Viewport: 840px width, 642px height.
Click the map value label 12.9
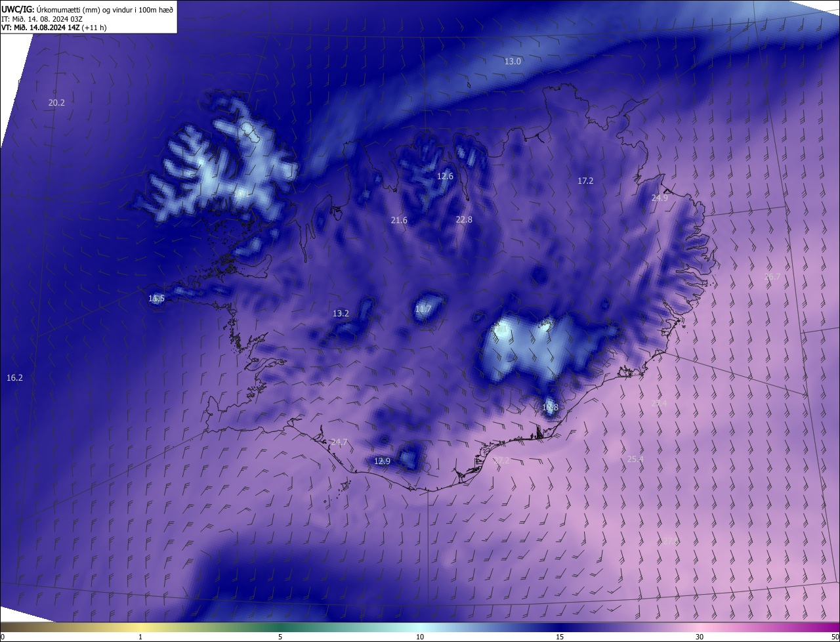click(382, 461)
